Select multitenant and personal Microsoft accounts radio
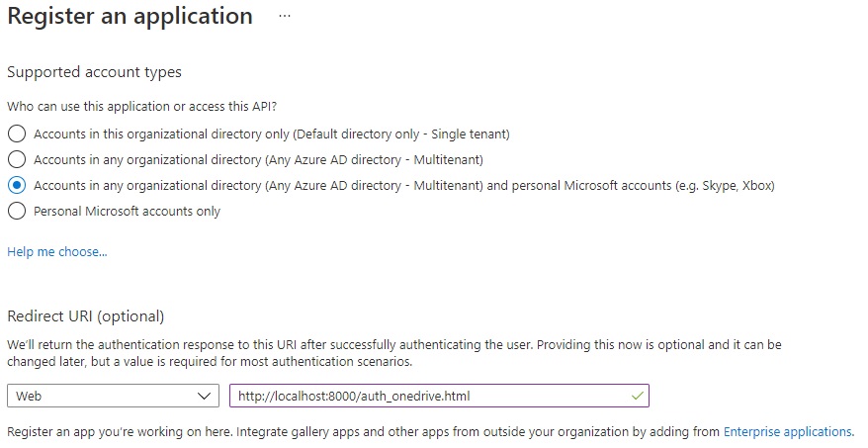The width and height of the screenshot is (868, 448). 16,185
